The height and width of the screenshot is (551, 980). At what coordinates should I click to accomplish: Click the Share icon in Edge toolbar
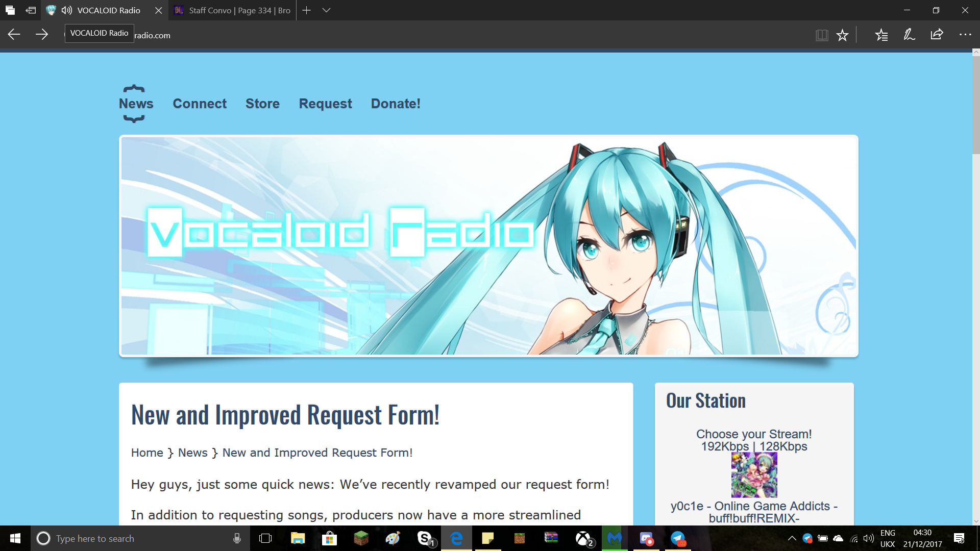point(937,35)
